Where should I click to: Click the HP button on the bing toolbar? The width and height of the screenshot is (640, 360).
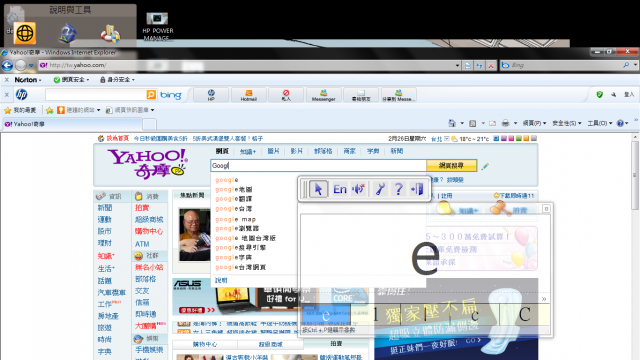click(211, 95)
